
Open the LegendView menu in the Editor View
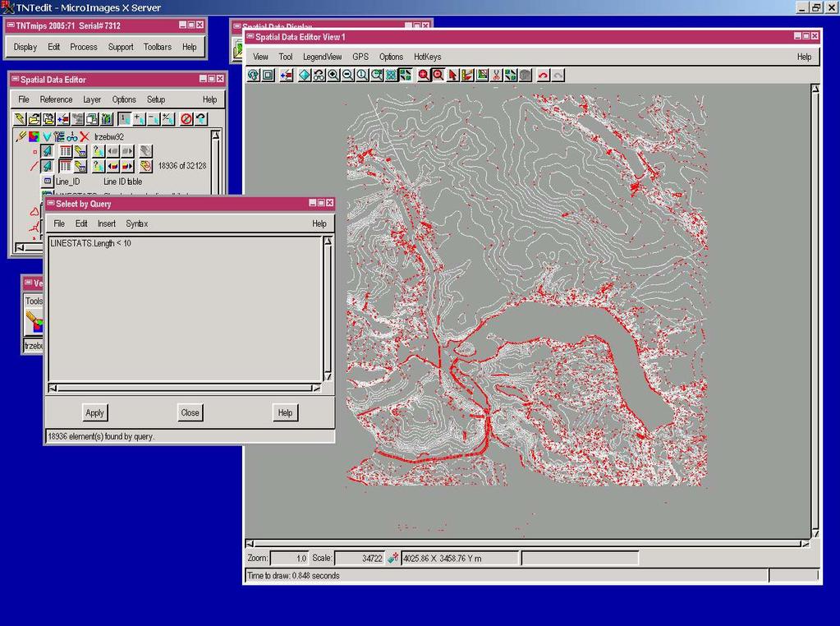(x=323, y=57)
